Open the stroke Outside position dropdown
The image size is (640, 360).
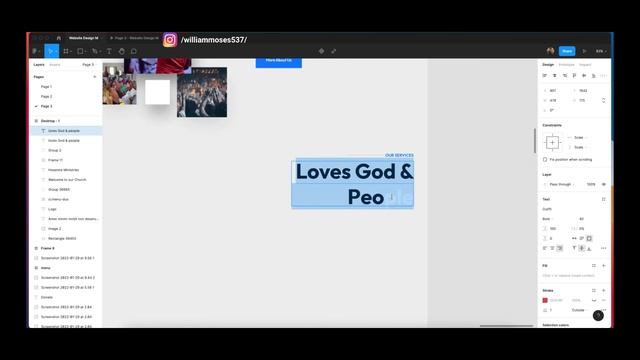click(580, 310)
